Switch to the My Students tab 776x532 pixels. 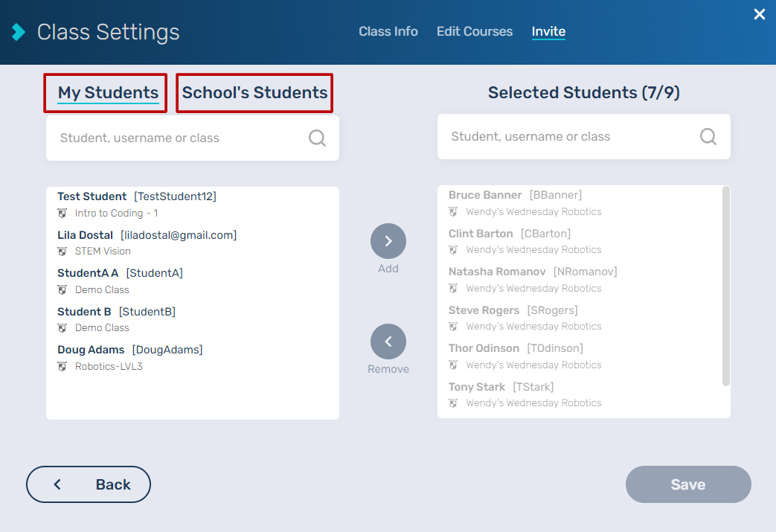click(108, 93)
